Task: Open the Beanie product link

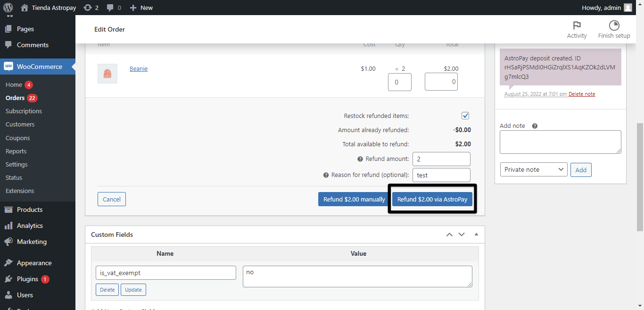Action: point(139,69)
